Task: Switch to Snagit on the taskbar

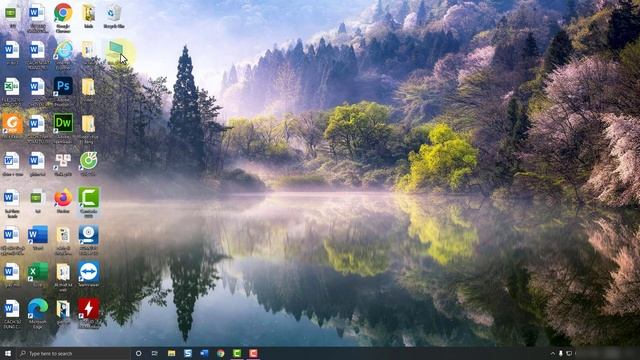Action: pyautogui.click(x=188, y=353)
